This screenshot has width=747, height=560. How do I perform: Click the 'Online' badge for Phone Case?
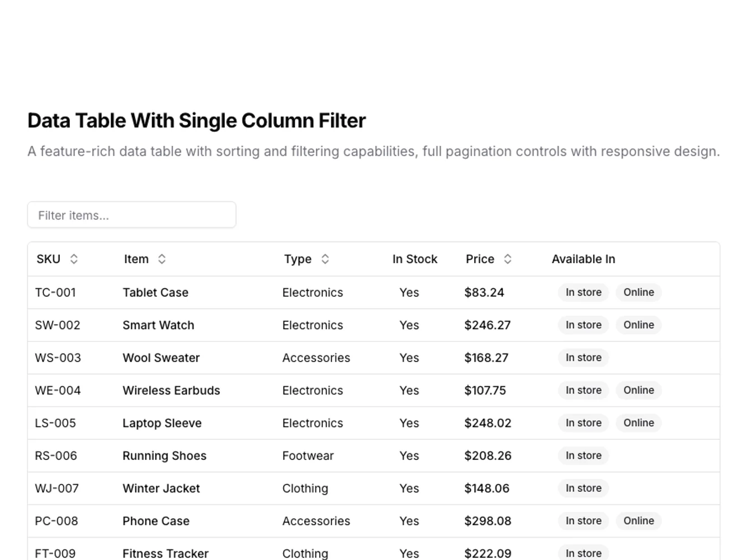pyautogui.click(x=639, y=520)
